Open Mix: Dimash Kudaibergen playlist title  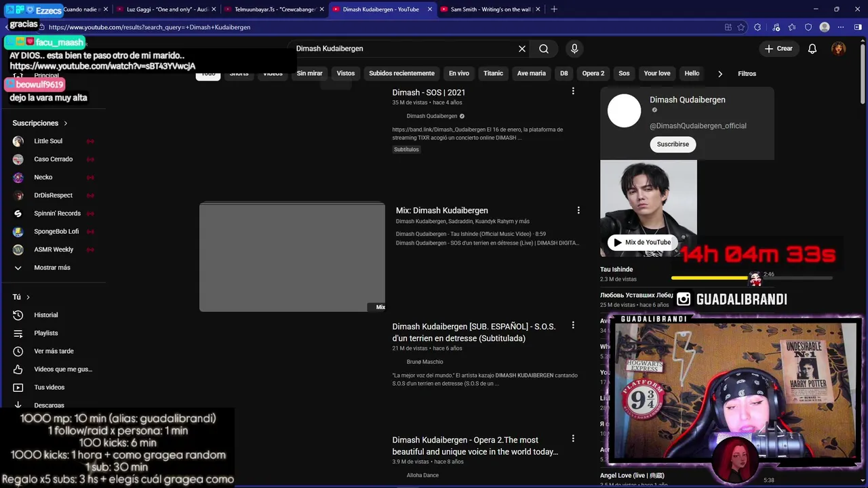(441, 210)
